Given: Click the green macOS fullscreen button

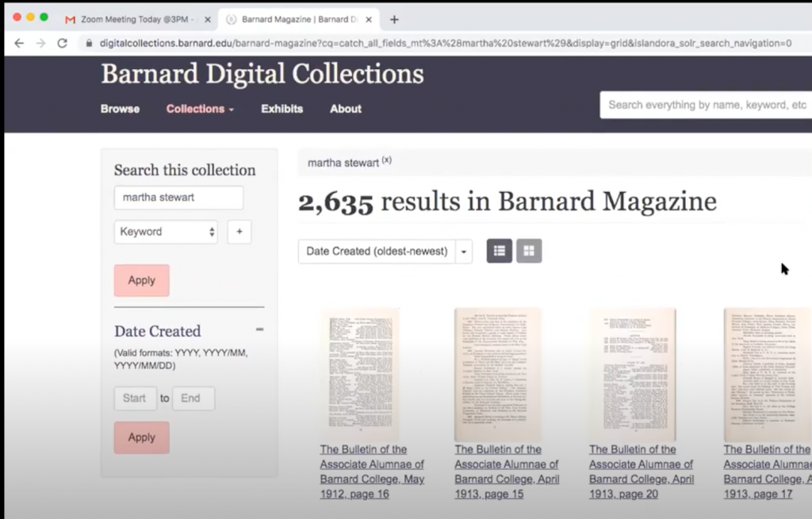Looking at the screenshot, I should 44,17.
